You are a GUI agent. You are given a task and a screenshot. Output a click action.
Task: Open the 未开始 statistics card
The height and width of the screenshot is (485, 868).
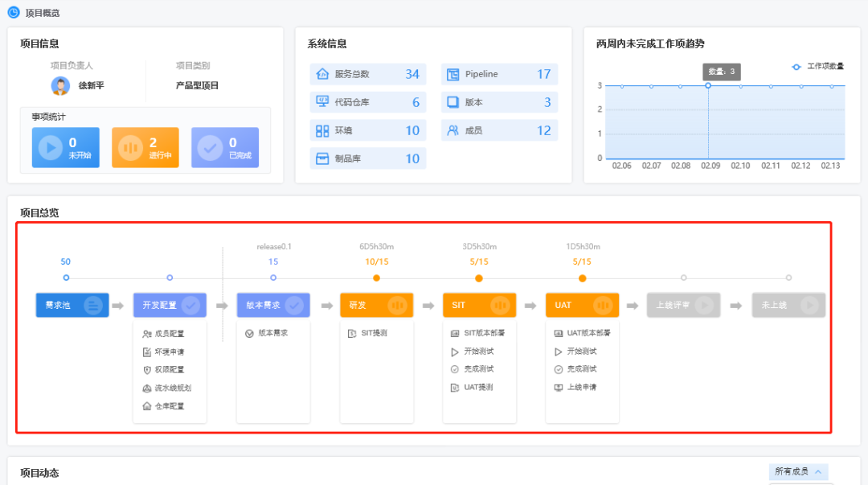tap(66, 147)
